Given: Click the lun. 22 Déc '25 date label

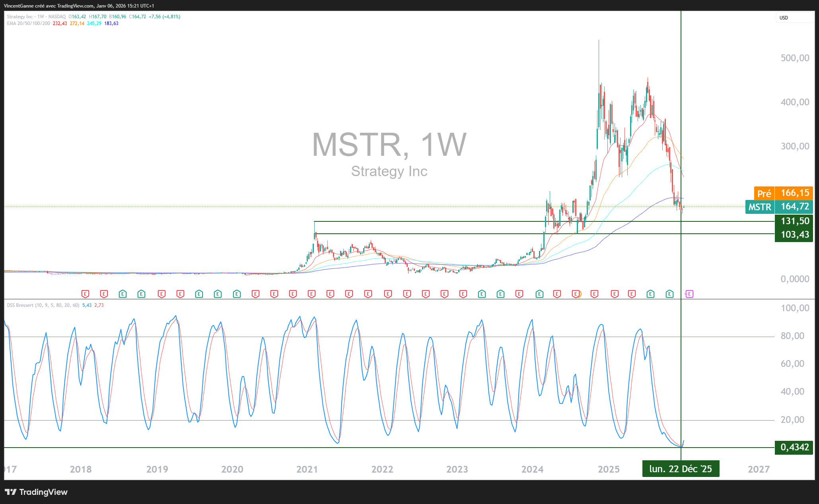Looking at the screenshot, I should 681,469.
